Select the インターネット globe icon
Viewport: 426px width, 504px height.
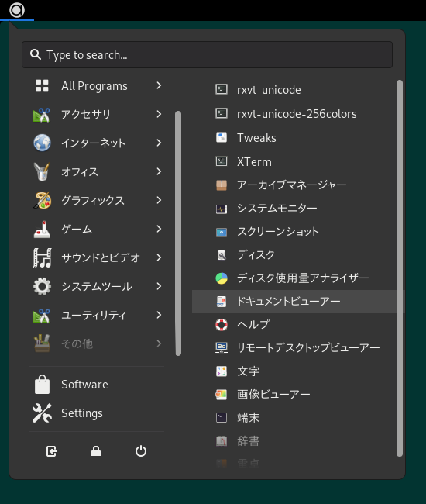coord(42,143)
